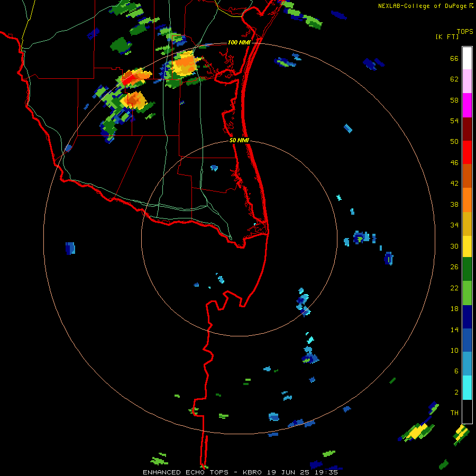476x476 pixels.
Task: Click the gold 34-38 kft color band
Action: click(x=467, y=224)
